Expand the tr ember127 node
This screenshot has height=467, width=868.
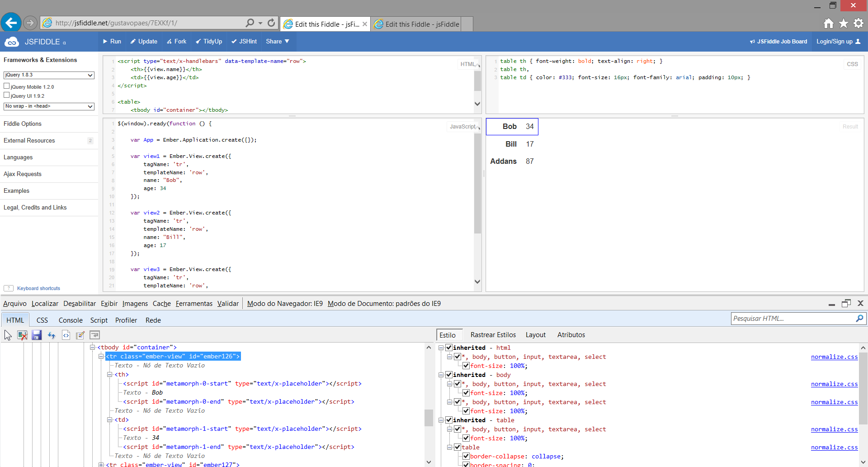(x=101, y=465)
